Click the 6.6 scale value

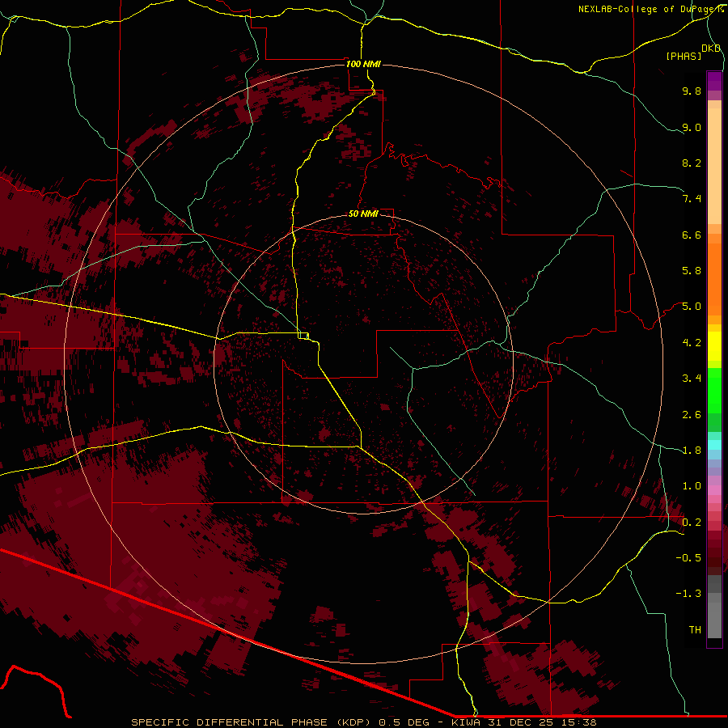(x=692, y=235)
